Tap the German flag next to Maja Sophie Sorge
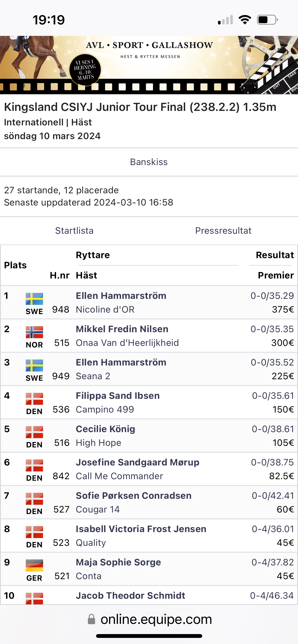The width and height of the screenshot is (298, 644). [34, 565]
